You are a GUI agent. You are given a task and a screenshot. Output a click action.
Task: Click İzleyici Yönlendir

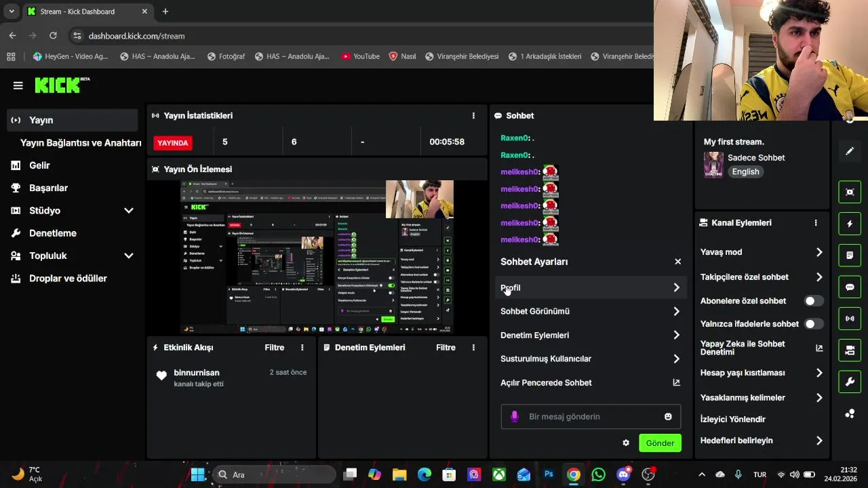click(733, 420)
